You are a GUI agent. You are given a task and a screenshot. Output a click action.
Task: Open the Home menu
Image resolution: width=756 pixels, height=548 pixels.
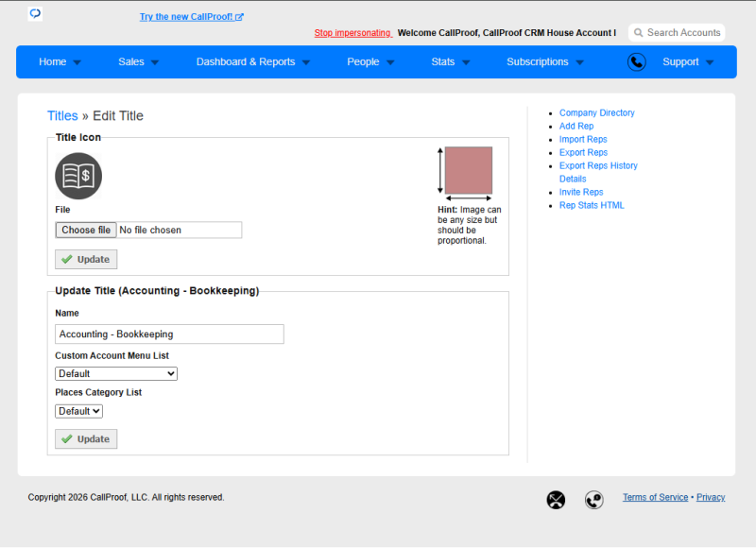[53, 61]
